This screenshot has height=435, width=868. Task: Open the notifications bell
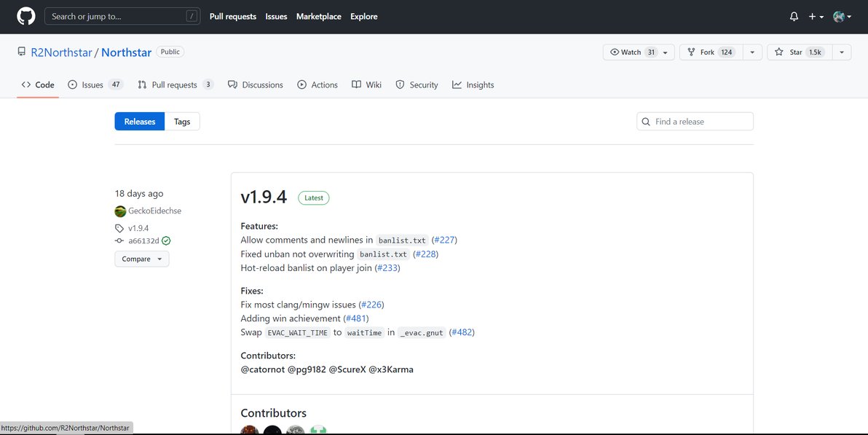tap(794, 17)
